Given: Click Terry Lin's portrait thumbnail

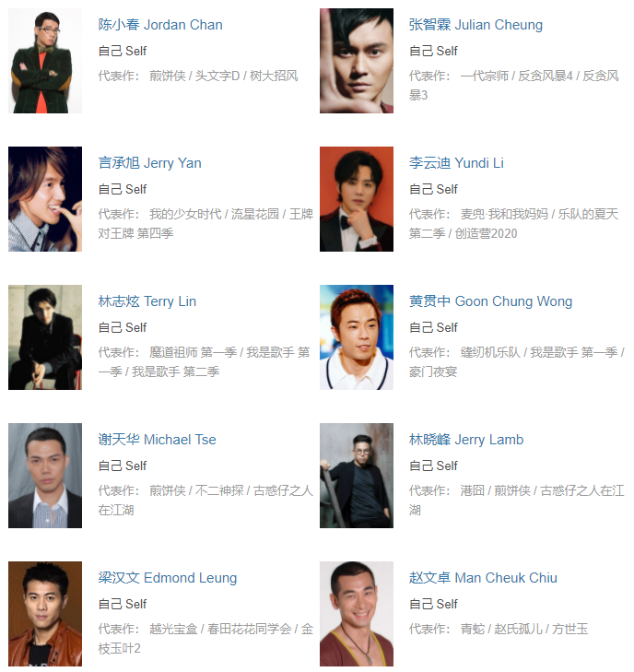Looking at the screenshot, I should 45,337.
